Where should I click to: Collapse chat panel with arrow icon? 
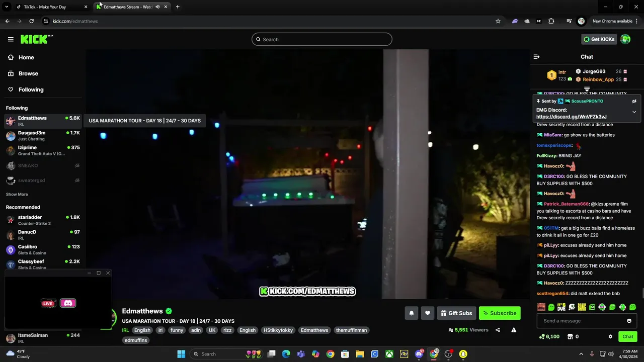pyautogui.click(x=536, y=57)
